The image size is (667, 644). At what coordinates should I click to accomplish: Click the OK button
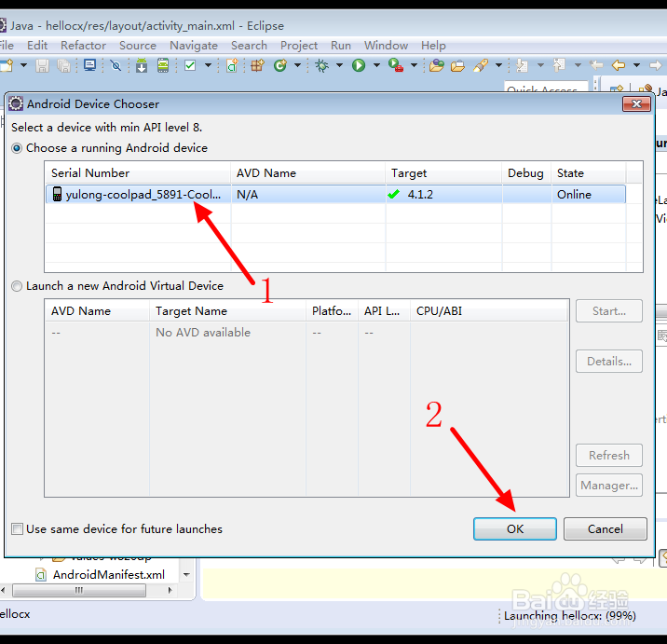tap(515, 529)
